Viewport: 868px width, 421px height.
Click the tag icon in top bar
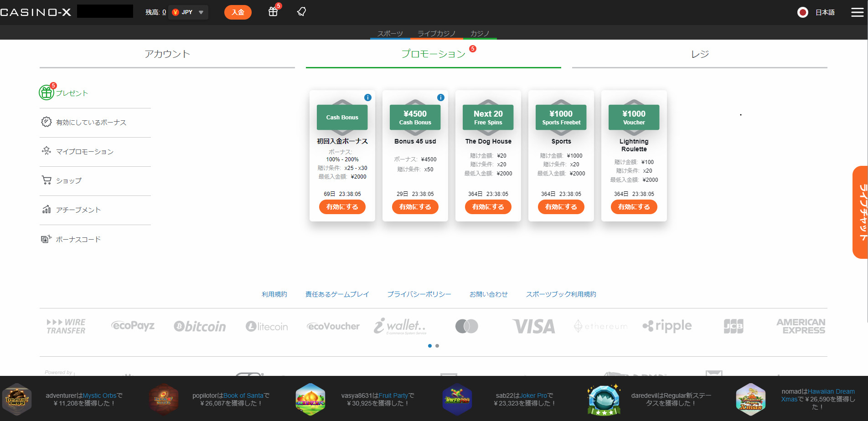(x=301, y=12)
